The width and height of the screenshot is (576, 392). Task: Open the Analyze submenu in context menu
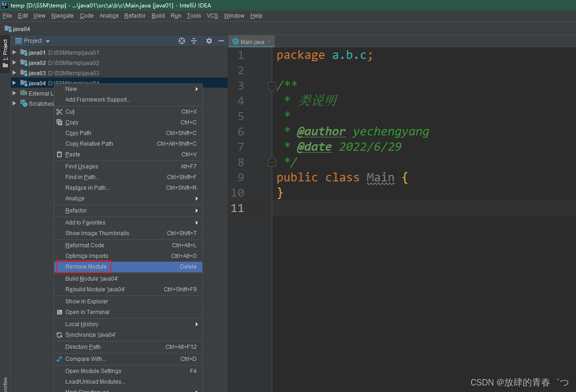pyautogui.click(x=128, y=199)
